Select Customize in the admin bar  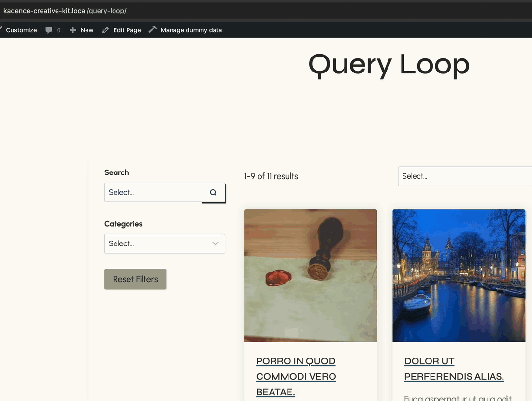(21, 29)
